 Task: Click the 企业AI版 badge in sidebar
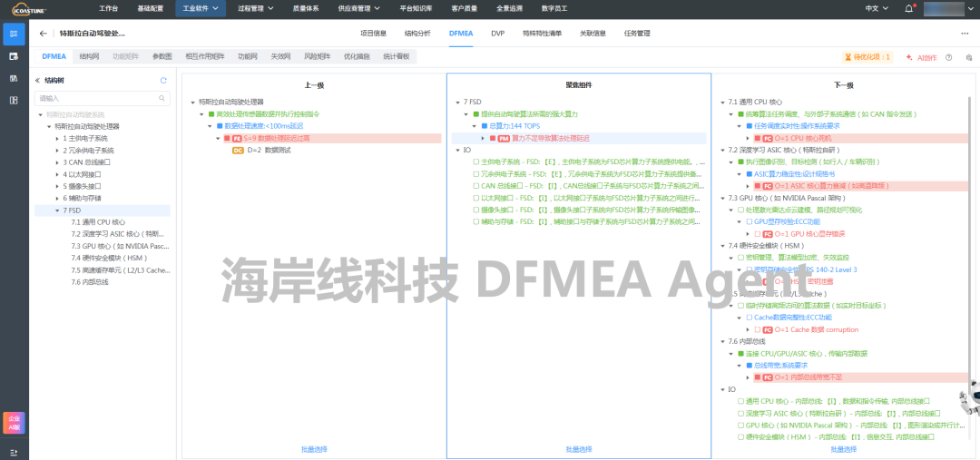tap(14, 423)
